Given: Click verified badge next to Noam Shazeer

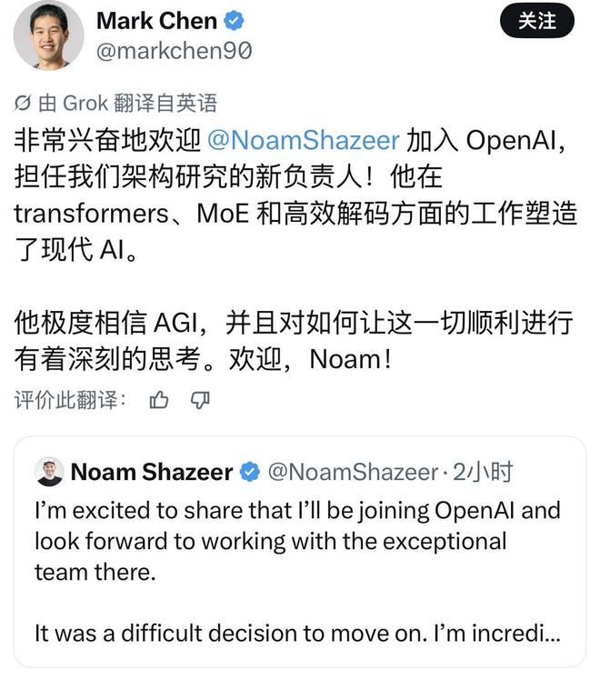Looking at the screenshot, I should click(250, 472).
